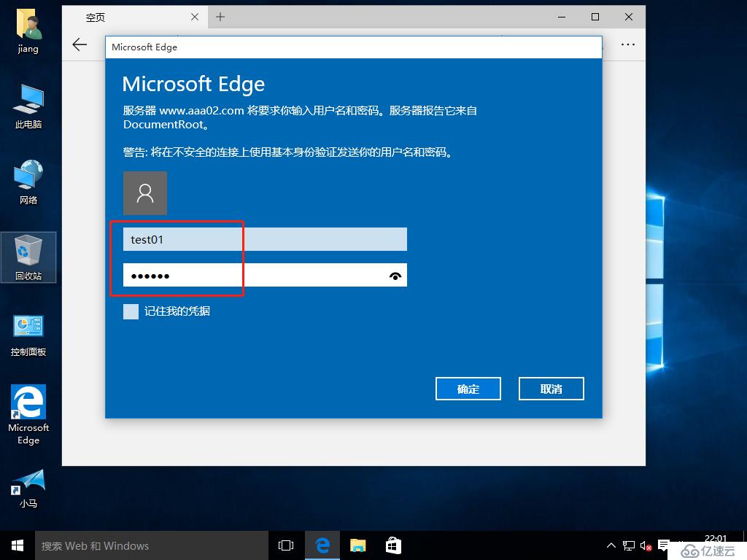Close the 空页 tab
Viewport: 747px width, 560px height.
click(194, 17)
